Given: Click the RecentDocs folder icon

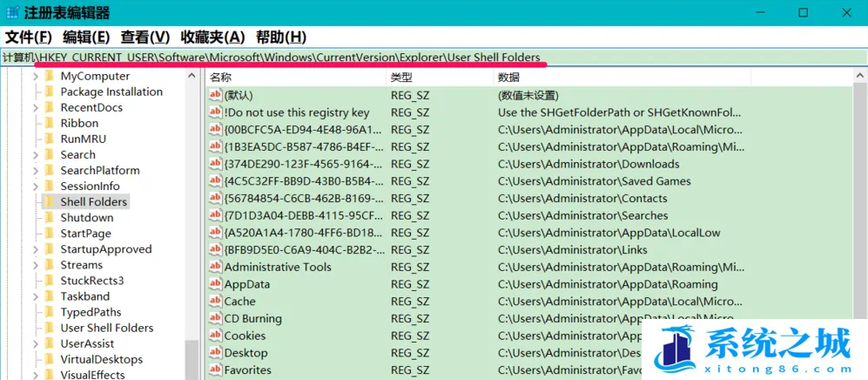Looking at the screenshot, I should click(49, 107).
